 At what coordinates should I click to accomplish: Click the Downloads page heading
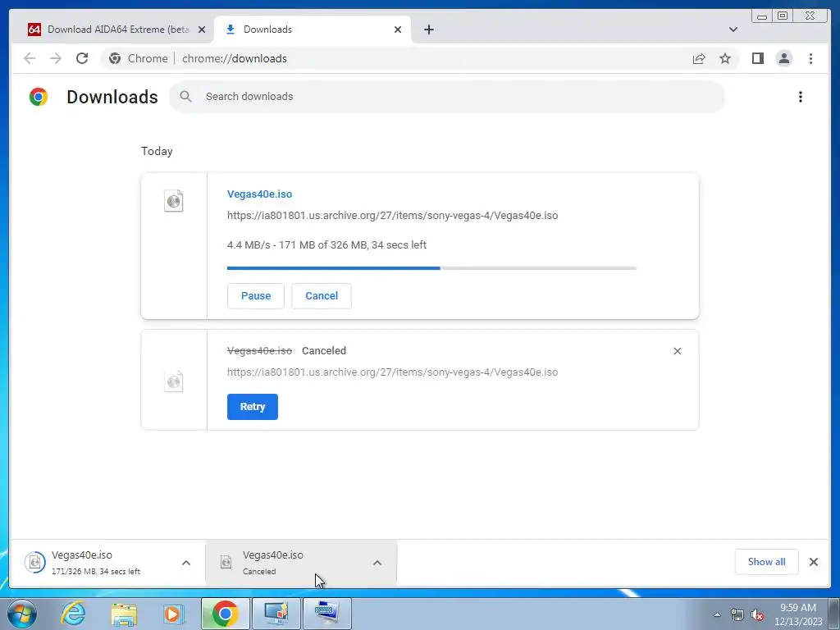point(112,97)
